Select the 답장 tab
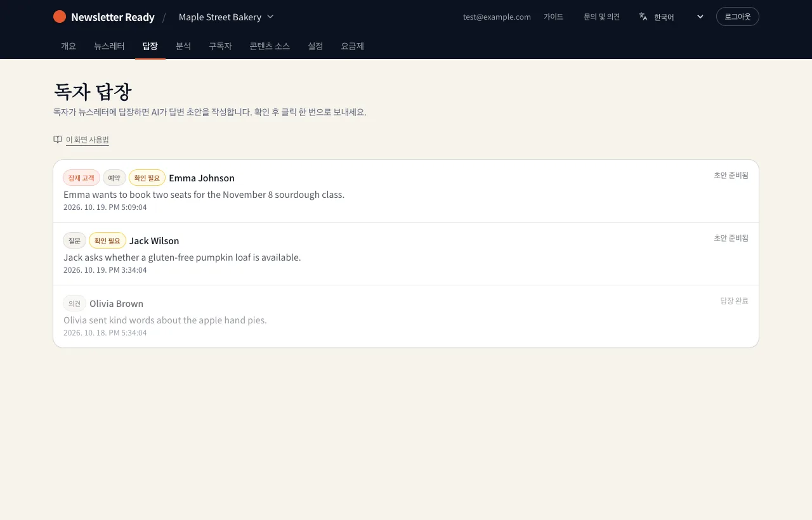This screenshot has height=520, width=812. pyautogui.click(x=150, y=46)
